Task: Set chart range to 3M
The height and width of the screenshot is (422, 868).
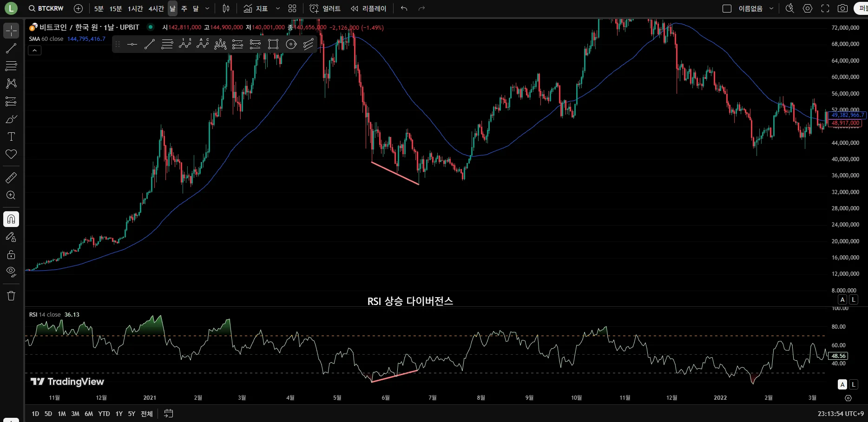Action: pos(75,414)
